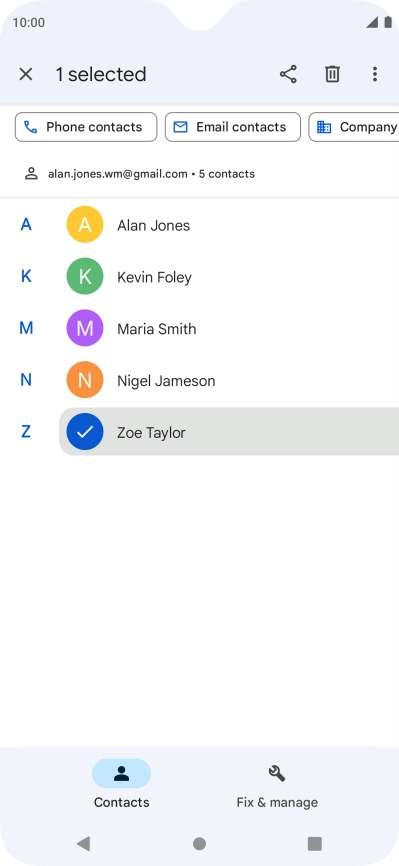Image resolution: width=399 pixels, height=866 pixels.
Task: Filter by Email contacts chip
Action: 233,127
